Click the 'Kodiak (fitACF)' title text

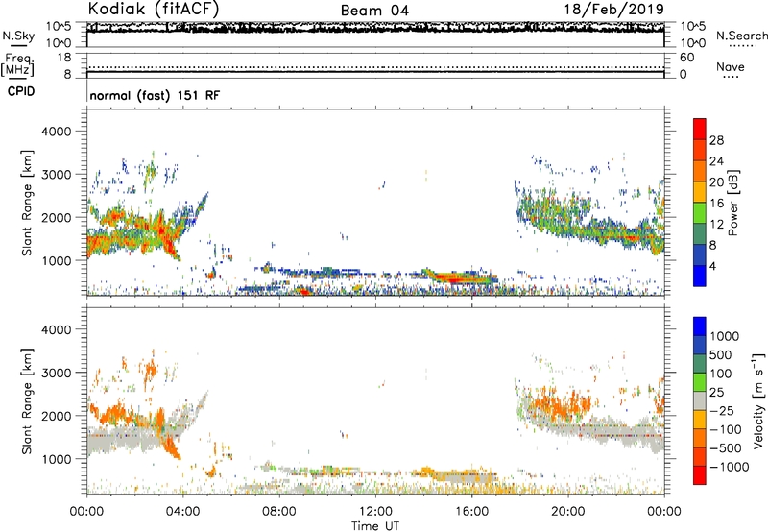(154, 9)
